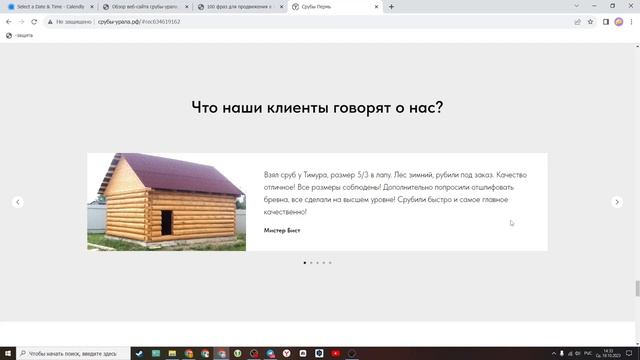Open the browser side panel
Image resolution: width=640 pixels, height=360 pixels.
pos(606,22)
